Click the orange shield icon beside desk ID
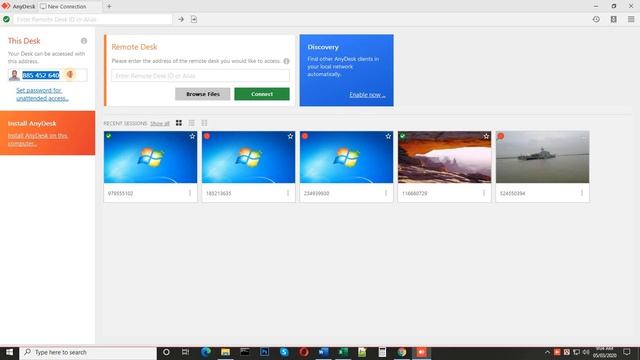This screenshot has width=640, height=360. pyautogui.click(x=70, y=75)
